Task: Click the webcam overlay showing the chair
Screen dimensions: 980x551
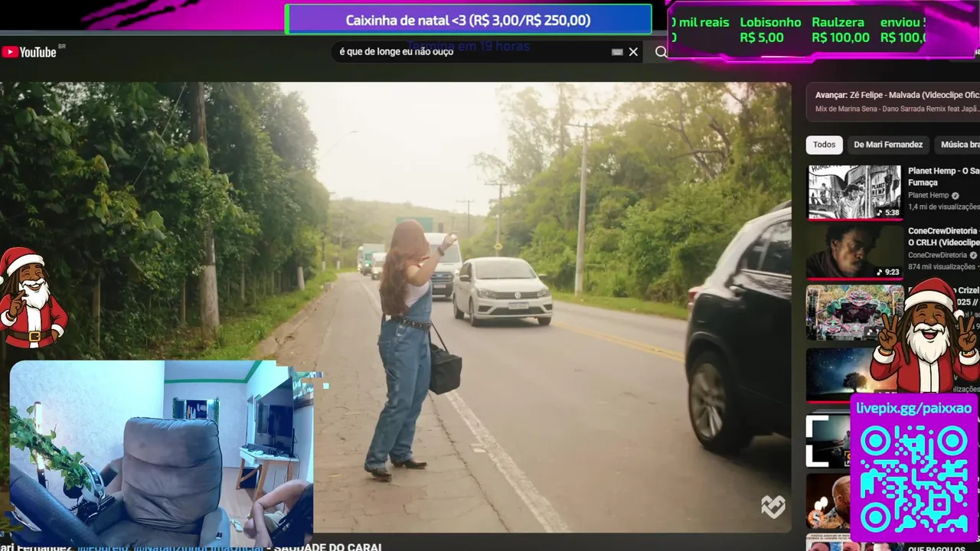Action: pyautogui.click(x=162, y=454)
